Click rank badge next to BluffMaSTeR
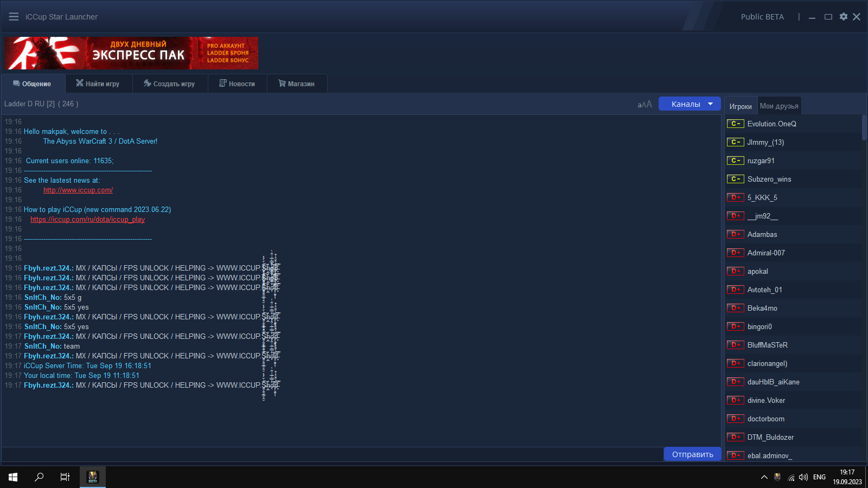868x488 pixels. click(x=735, y=345)
